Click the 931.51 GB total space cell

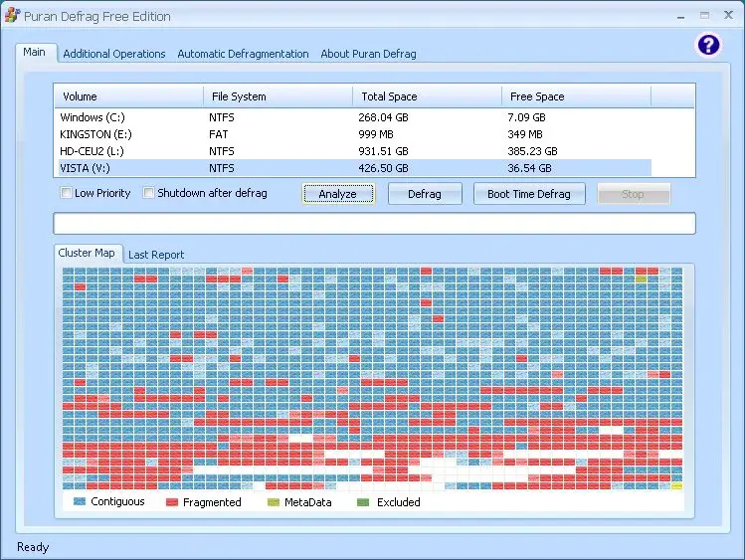(x=383, y=151)
